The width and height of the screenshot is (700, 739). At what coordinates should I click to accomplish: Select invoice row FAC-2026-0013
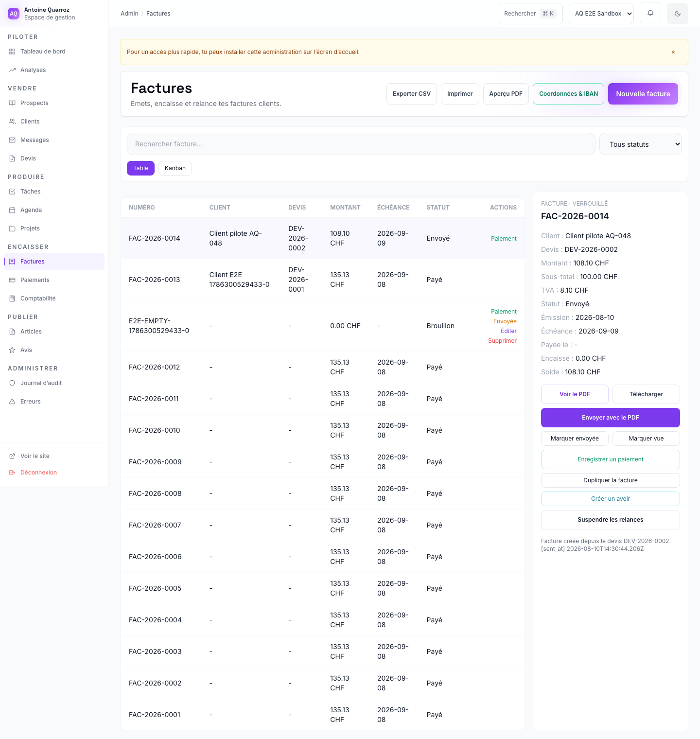(323, 280)
